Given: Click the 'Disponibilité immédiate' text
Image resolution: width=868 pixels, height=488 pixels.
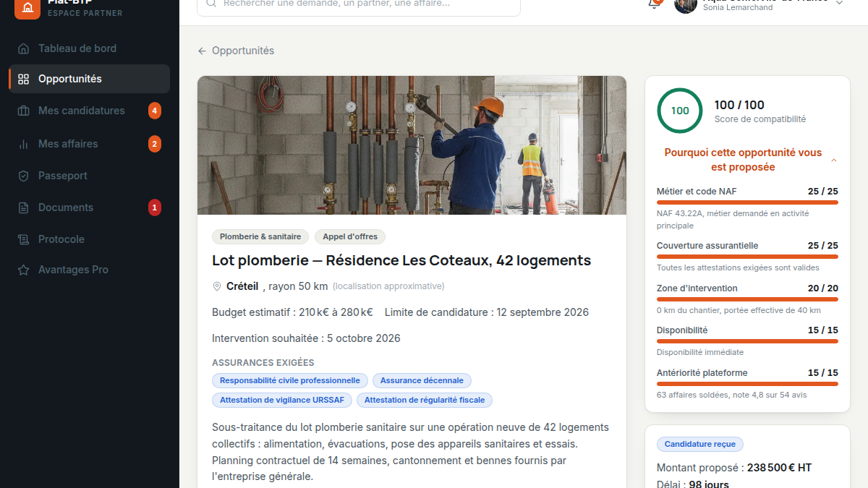Looking at the screenshot, I should point(700,352).
